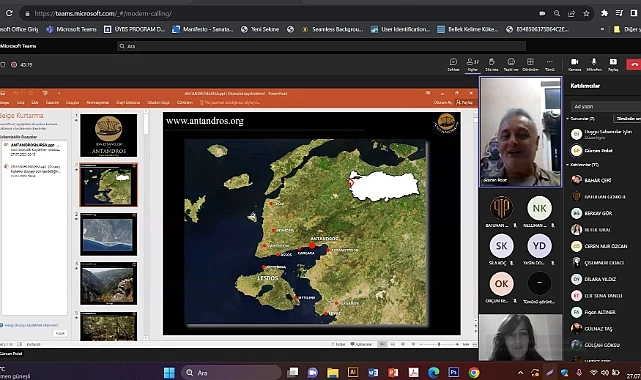Collapse the Katılımcılar attendee list section
This screenshot has width=641, height=380.
point(568,165)
